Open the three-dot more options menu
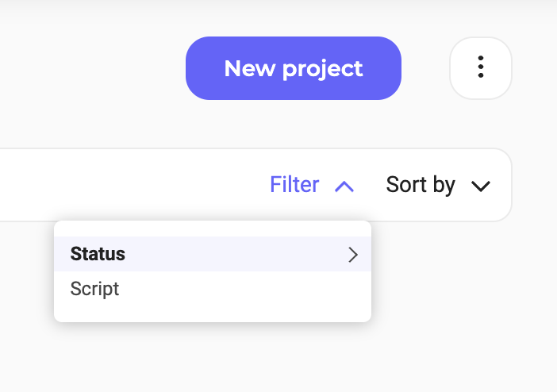557x392 pixels. 480,67
